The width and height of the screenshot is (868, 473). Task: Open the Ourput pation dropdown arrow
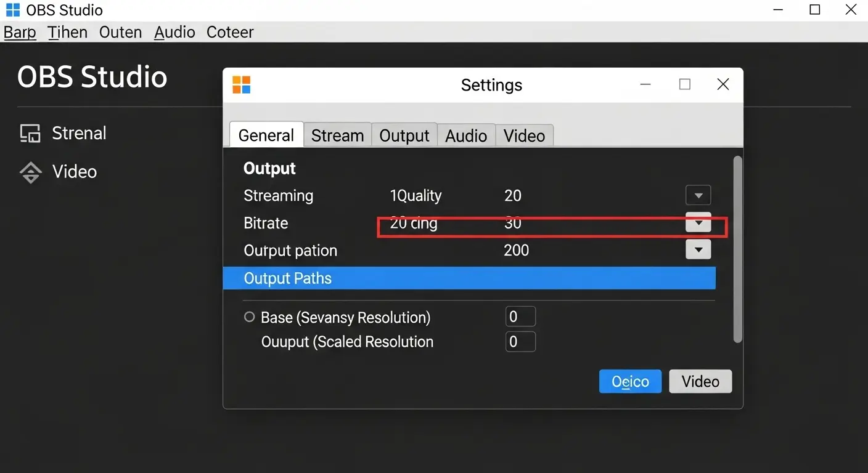click(x=698, y=249)
